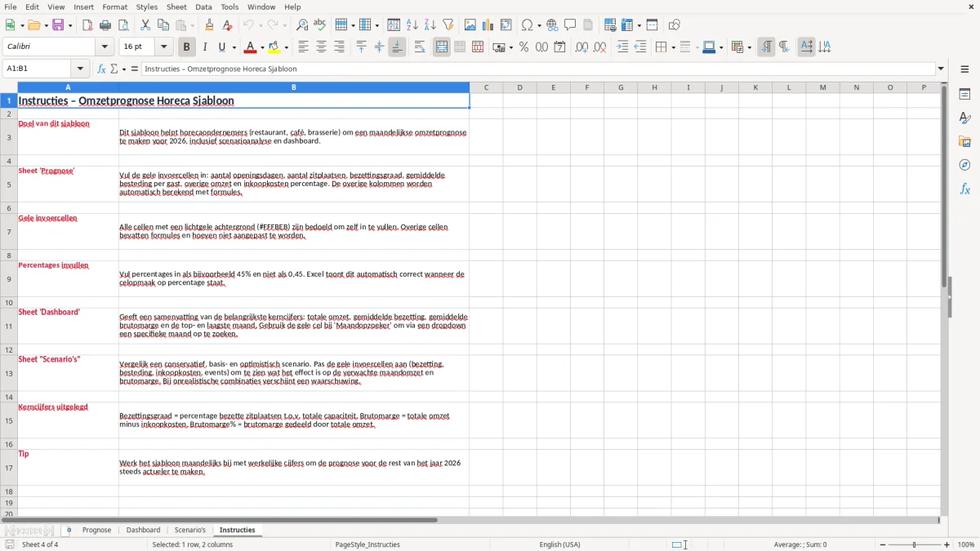Screen dimensions: 980x551
Task: Click the Copy icon
Action: tap(163, 25)
